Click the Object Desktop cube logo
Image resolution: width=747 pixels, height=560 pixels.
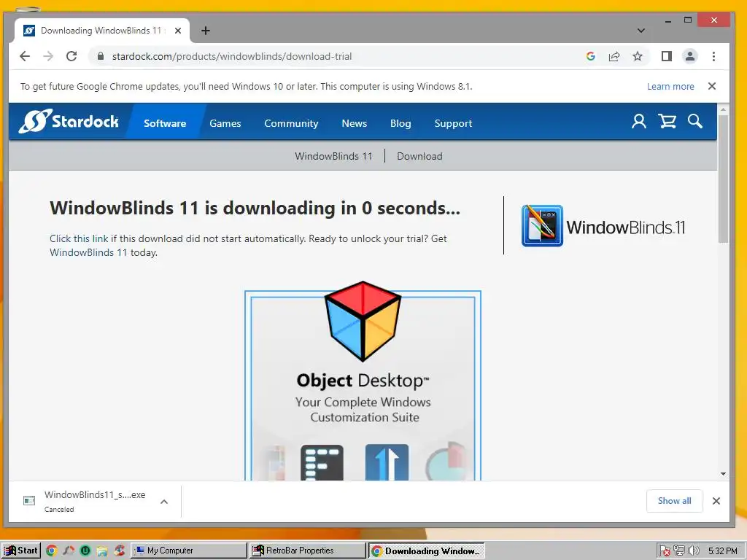[x=363, y=321]
